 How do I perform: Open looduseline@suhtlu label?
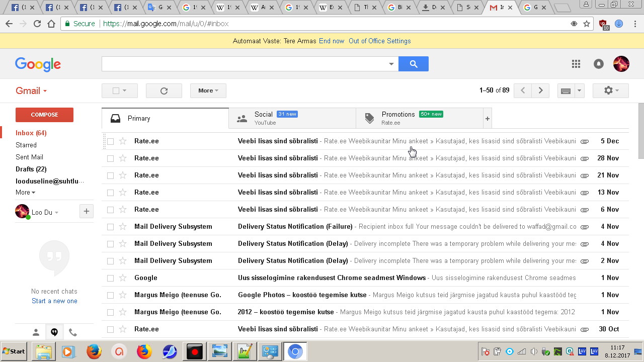pyautogui.click(x=50, y=182)
